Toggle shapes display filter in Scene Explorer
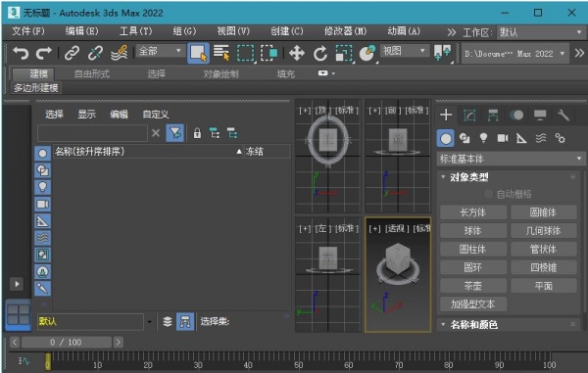Screen dimensions: 588x373 click(x=43, y=170)
